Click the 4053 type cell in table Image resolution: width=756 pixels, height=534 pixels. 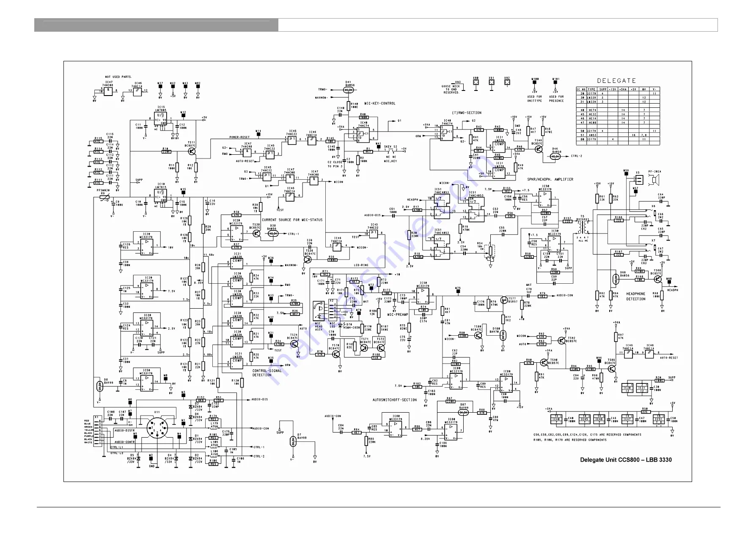coord(591,135)
